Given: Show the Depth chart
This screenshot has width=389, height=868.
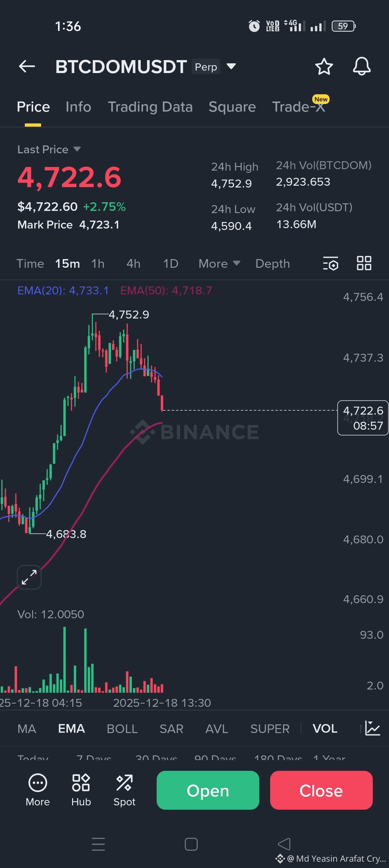Looking at the screenshot, I should [x=273, y=263].
